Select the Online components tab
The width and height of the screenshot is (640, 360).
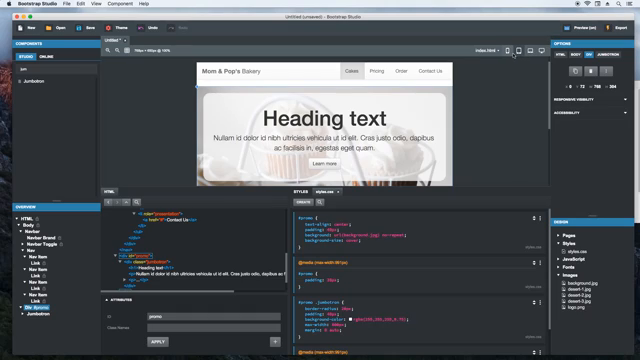pos(46,56)
